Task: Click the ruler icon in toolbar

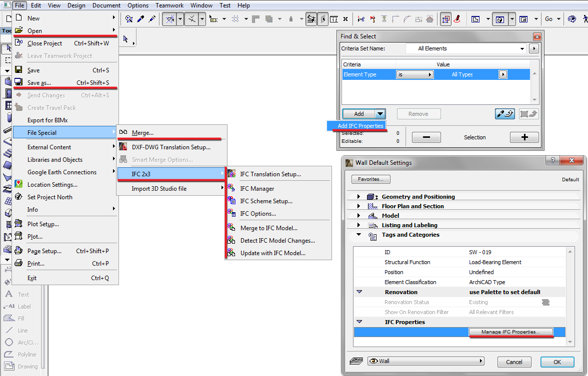Action: click(x=256, y=19)
